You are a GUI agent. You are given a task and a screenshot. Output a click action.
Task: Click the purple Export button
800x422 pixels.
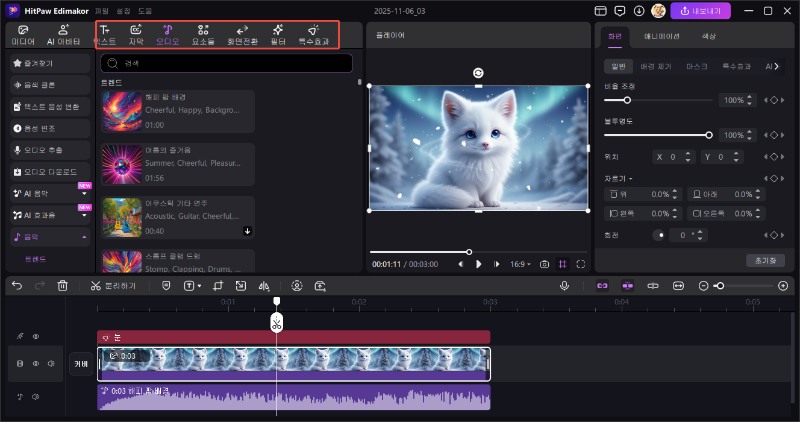(x=701, y=11)
